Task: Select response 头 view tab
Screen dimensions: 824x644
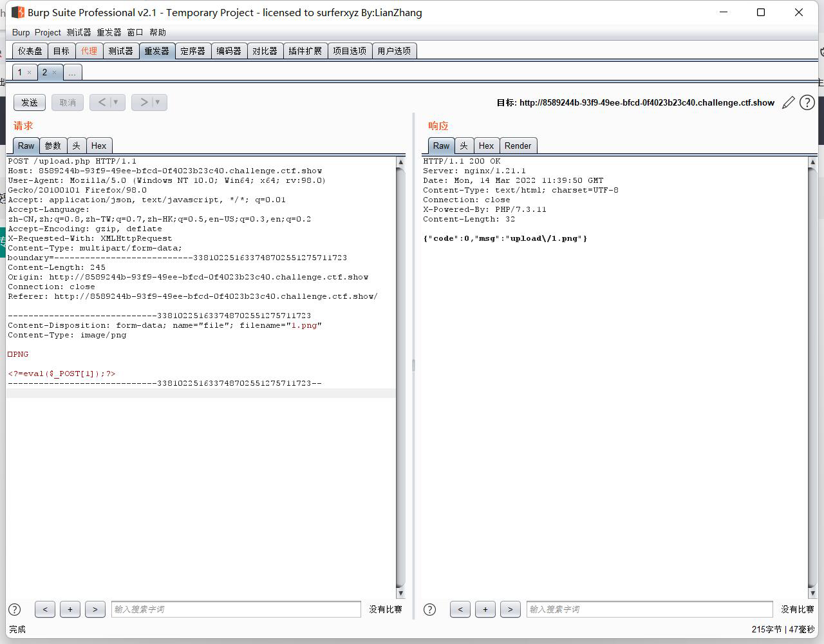Action: tap(464, 146)
